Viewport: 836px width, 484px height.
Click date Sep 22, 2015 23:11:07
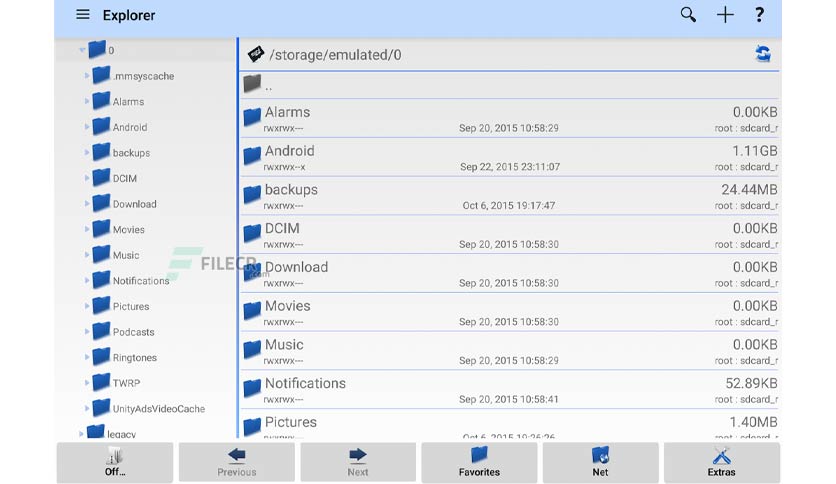pyautogui.click(x=510, y=167)
